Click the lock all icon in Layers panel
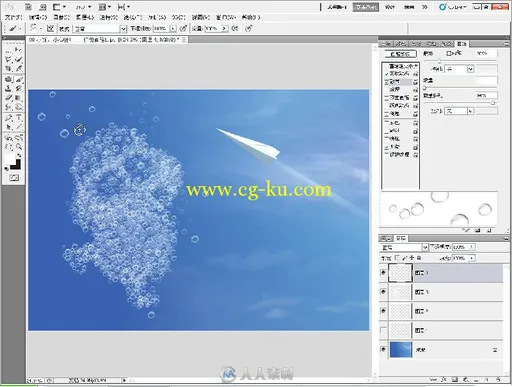 (x=419, y=258)
